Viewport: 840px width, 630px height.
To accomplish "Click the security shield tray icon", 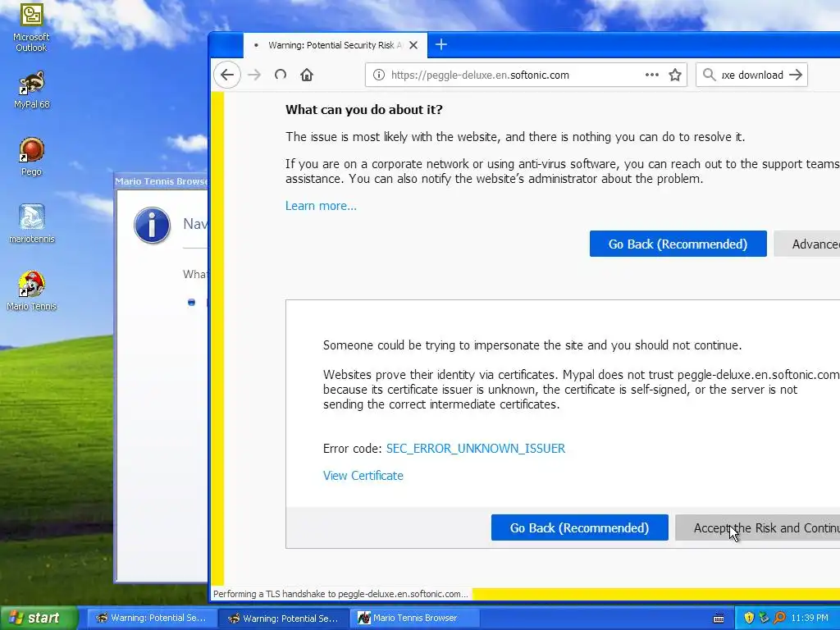I will coord(749,619).
